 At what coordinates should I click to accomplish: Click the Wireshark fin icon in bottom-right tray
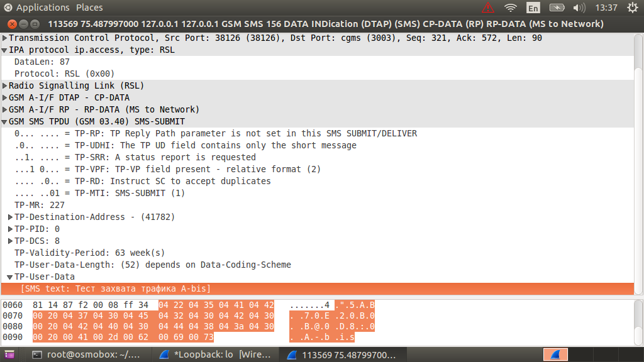coord(555,354)
